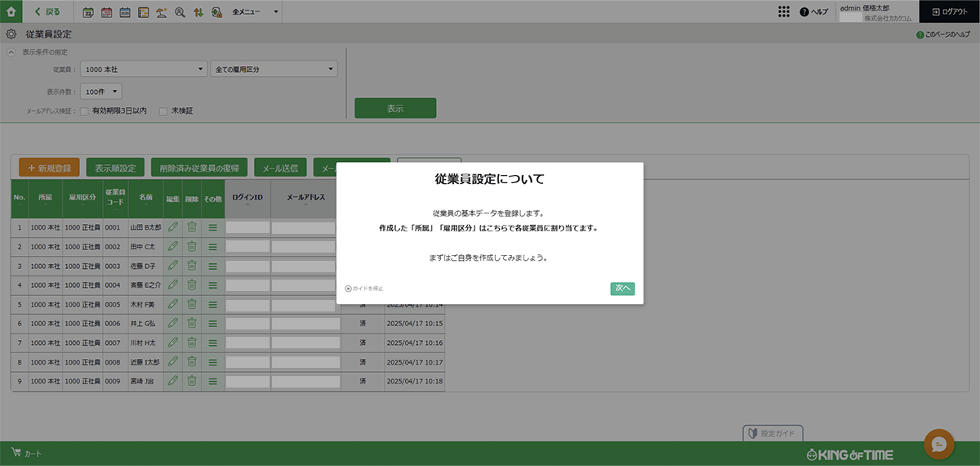
Task: Select the ガイドを停止 radio option
Action: pyautogui.click(x=349, y=289)
